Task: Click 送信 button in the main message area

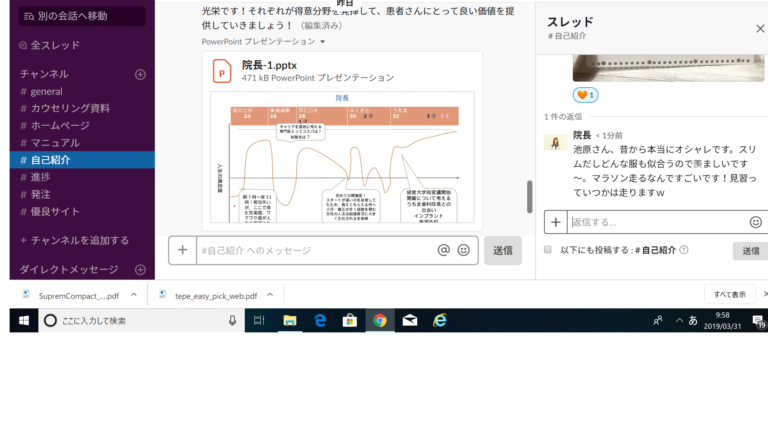Action: (x=502, y=250)
